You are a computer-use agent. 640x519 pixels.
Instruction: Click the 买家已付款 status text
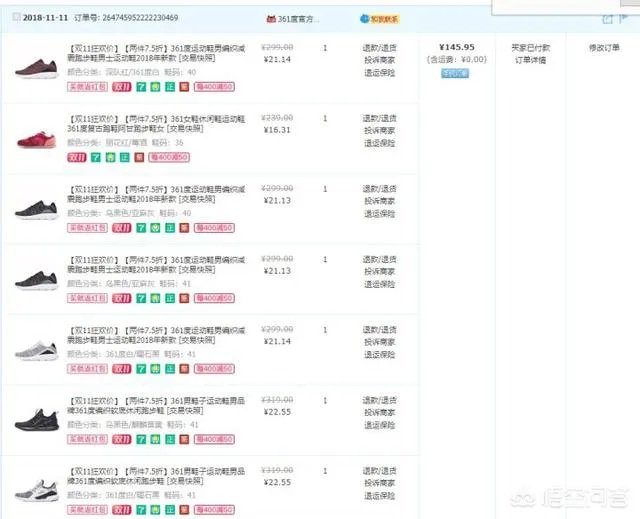coord(530,47)
